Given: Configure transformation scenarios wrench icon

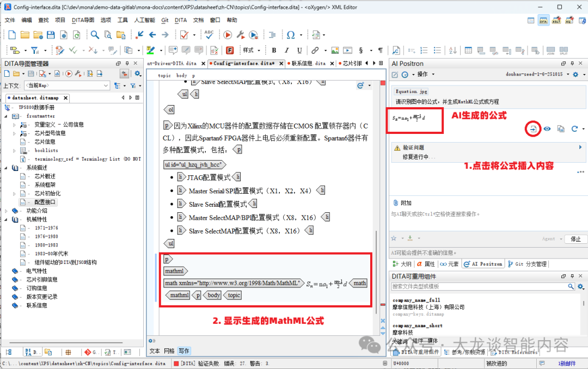Looking at the screenshot, I should pyautogui.click(x=241, y=35).
